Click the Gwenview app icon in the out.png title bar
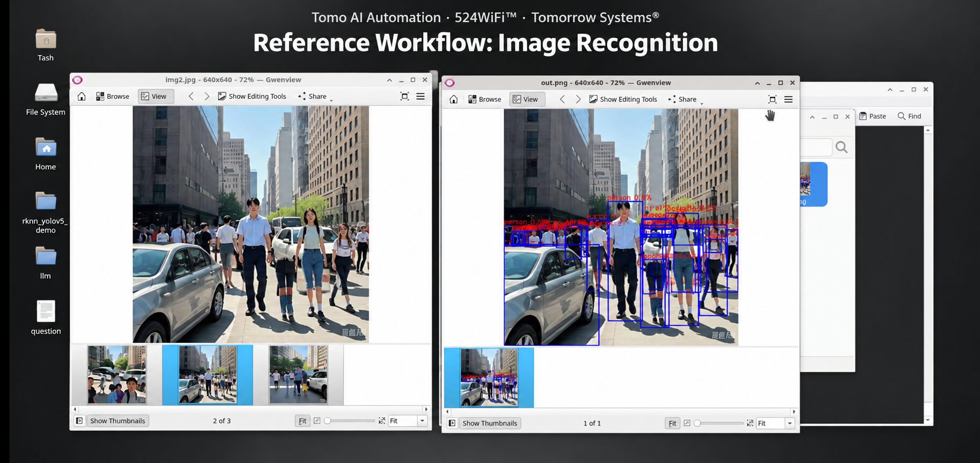Viewport: 980px width, 463px height. pos(449,83)
